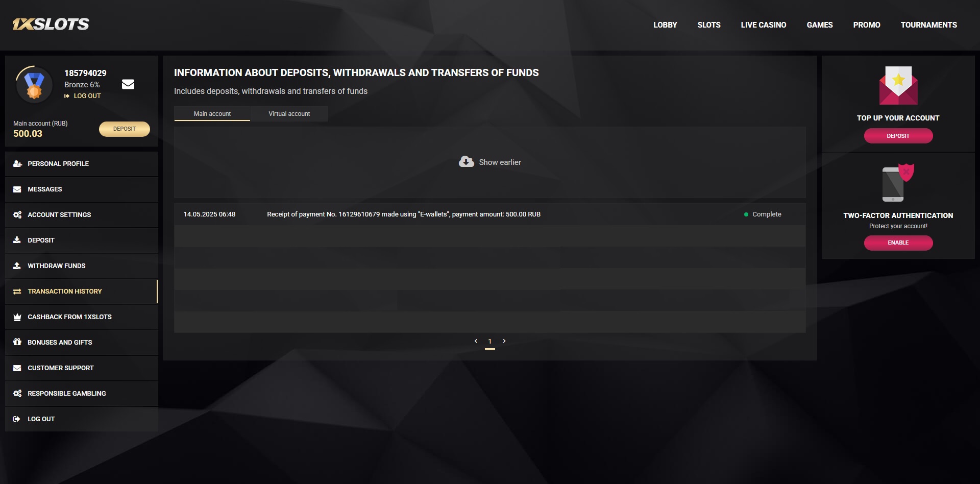Viewport: 980px width, 484px height.
Task: Click the Account Settings gears icon
Action: [17, 215]
